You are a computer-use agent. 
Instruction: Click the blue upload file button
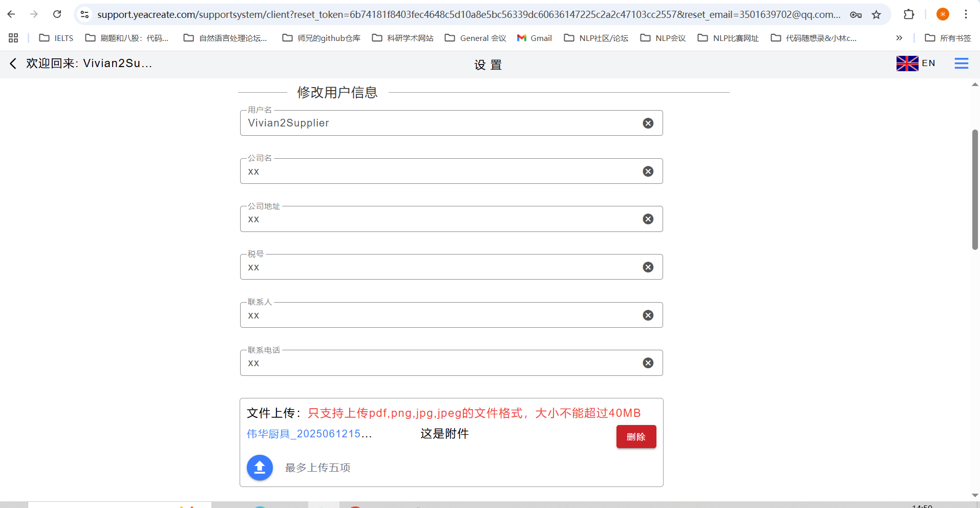(260, 468)
